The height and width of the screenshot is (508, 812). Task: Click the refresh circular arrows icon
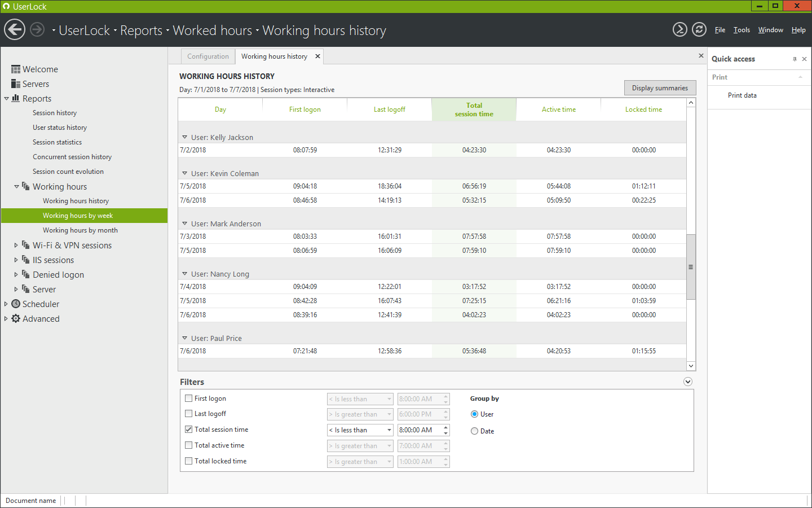point(699,29)
